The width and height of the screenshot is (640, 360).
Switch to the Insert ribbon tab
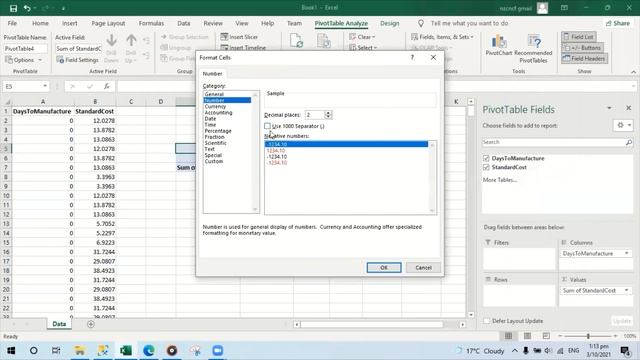[70, 23]
